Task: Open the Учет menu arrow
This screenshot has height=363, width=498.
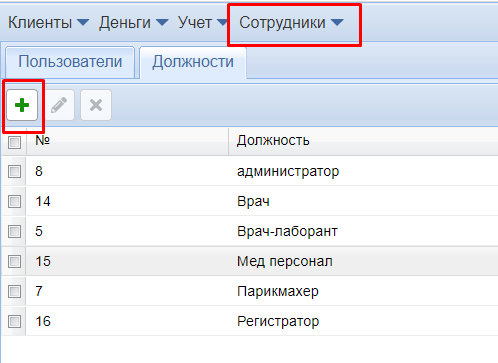Action: tap(222, 22)
